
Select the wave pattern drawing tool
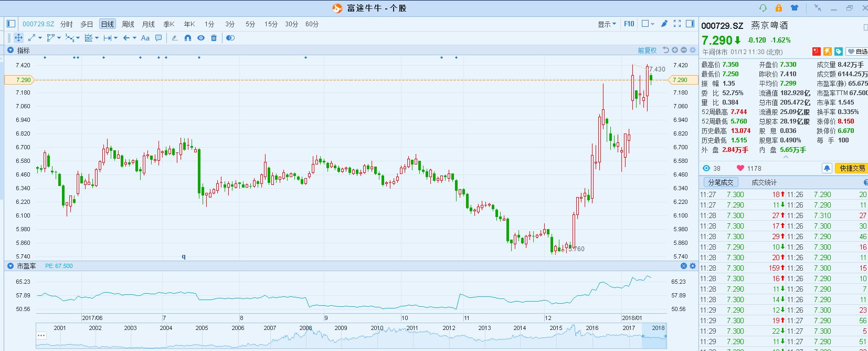(x=69, y=38)
